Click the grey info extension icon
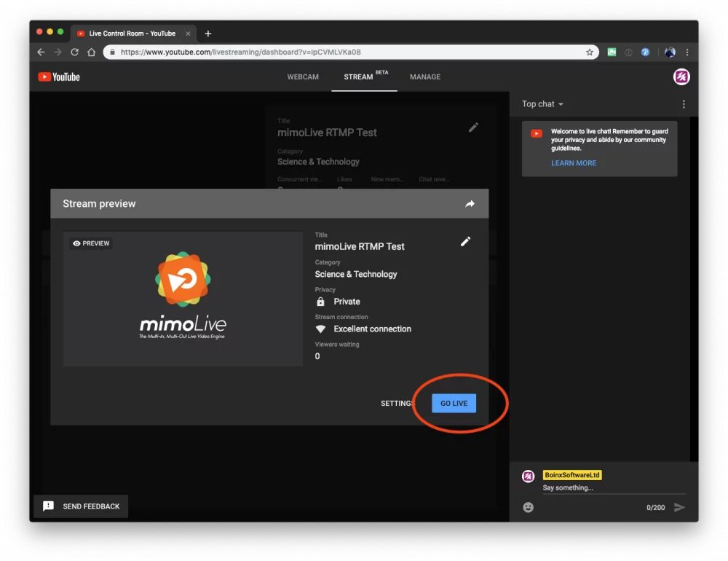Image resolution: width=728 pixels, height=561 pixels. click(x=628, y=52)
